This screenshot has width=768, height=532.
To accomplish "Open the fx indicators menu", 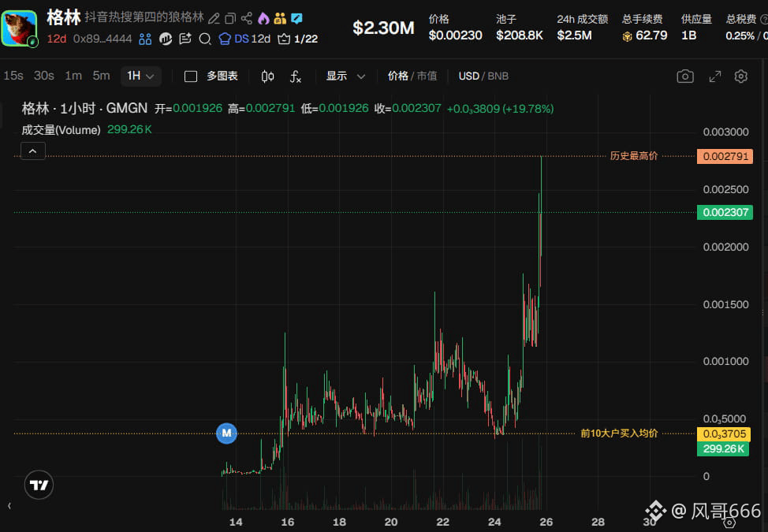I will pyautogui.click(x=296, y=76).
